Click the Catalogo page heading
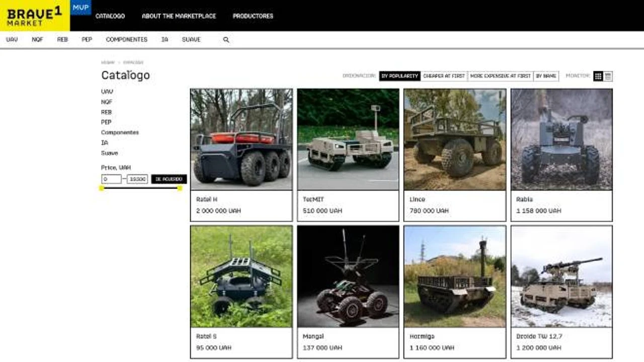 click(x=125, y=75)
